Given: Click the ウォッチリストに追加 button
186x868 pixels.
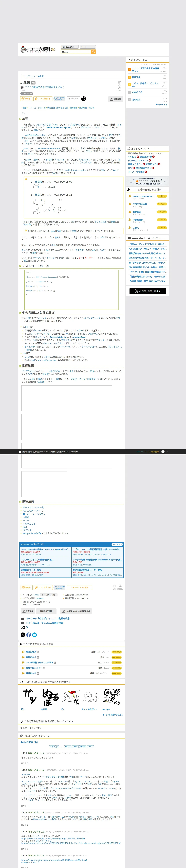Looking at the screenshot, I should pyautogui.click(x=79, y=587).
